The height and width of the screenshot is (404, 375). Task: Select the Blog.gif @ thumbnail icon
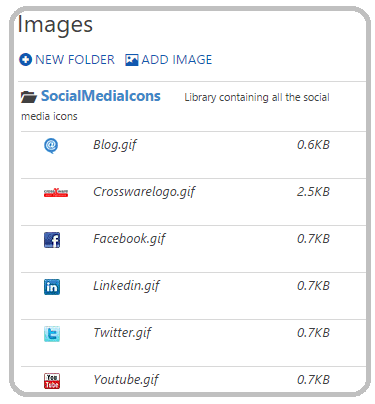pyautogui.click(x=51, y=146)
